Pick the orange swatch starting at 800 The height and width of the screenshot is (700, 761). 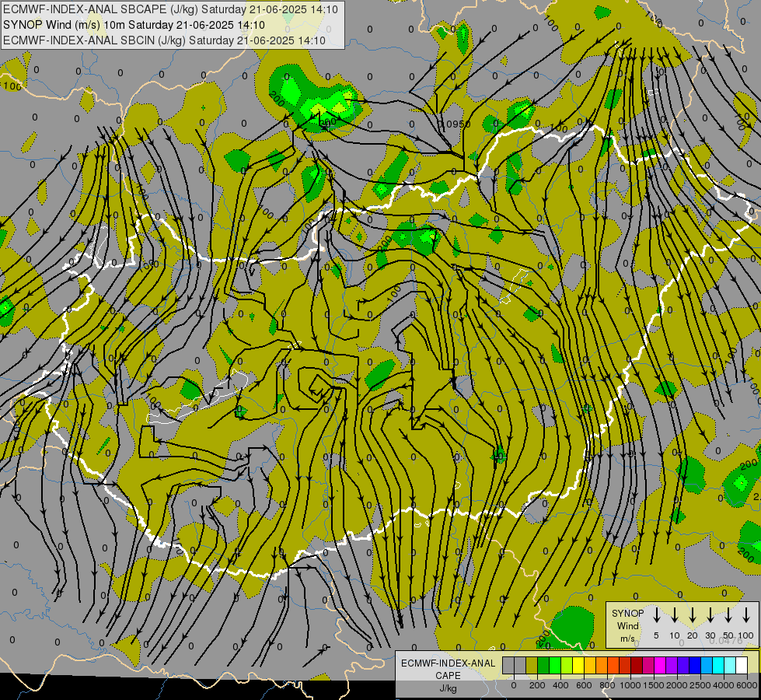tap(613, 665)
